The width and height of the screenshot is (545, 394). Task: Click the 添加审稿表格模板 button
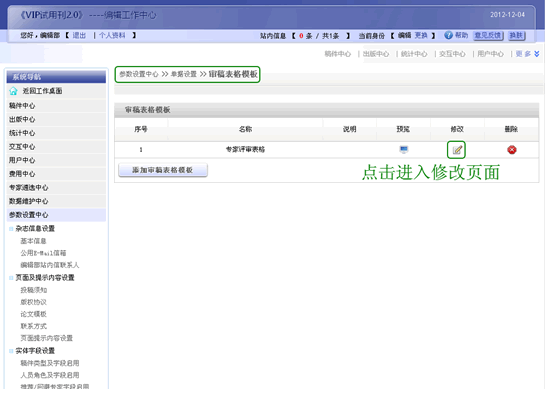(x=163, y=170)
